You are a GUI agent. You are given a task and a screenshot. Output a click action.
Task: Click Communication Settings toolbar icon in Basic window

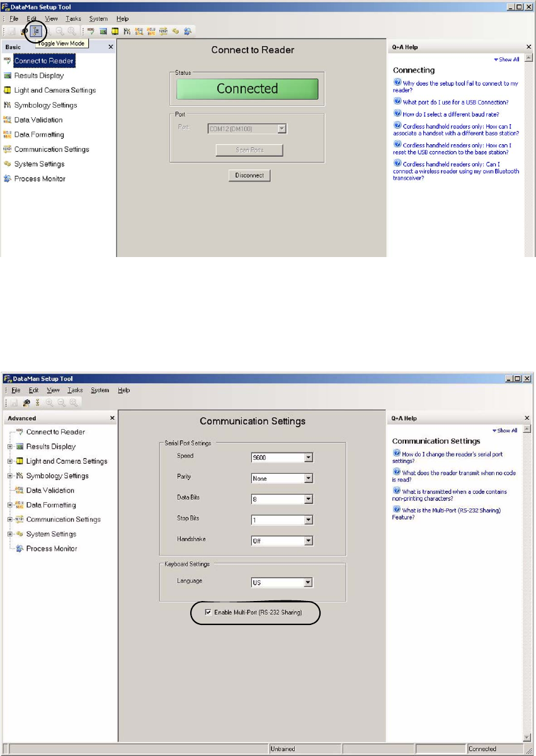coord(163,31)
